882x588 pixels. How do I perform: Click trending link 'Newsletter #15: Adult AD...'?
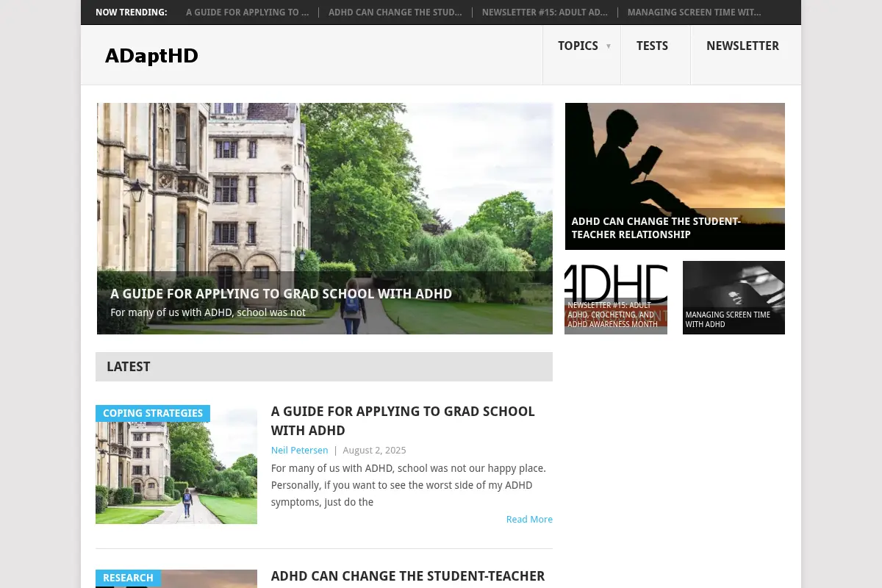545,12
